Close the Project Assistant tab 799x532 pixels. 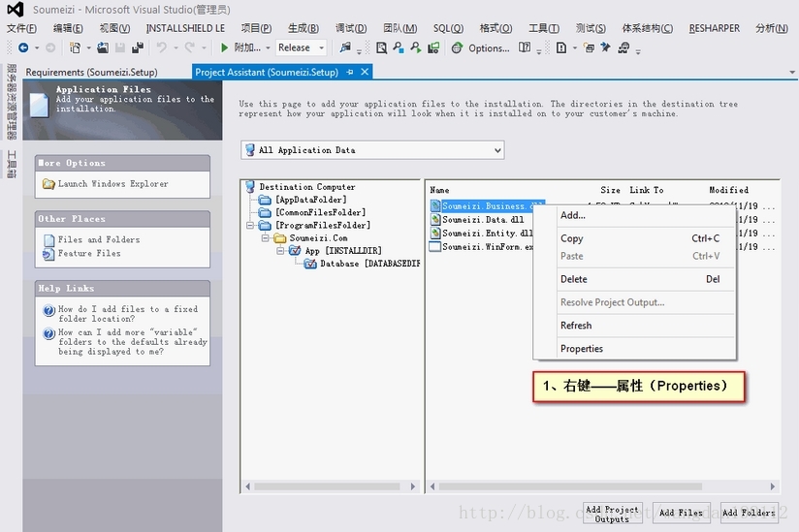(x=365, y=73)
